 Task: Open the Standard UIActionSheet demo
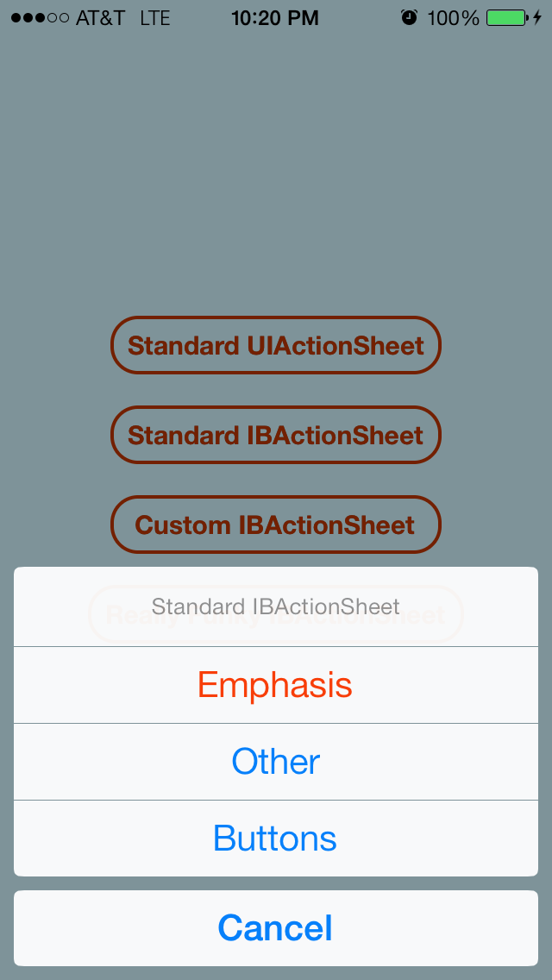coord(276,345)
